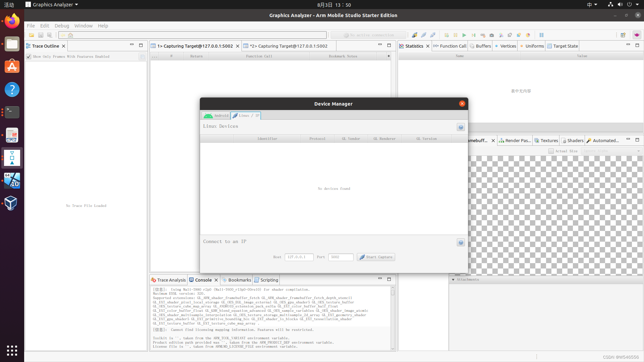Viewport: 644px width, 362px height.
Task: Click the teapot icon at toolbar right
Action: click(x=637, y=35)
